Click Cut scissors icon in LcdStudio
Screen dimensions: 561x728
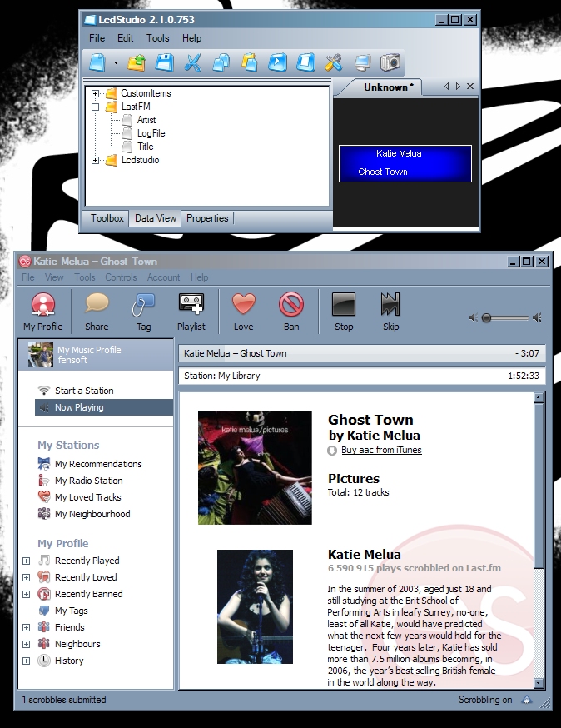[x=192, y=62]
